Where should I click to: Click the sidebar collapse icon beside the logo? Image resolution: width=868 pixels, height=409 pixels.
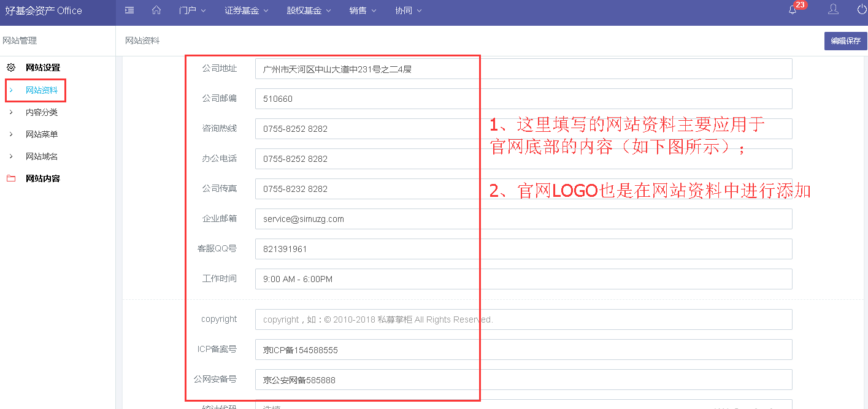point(128,10)
